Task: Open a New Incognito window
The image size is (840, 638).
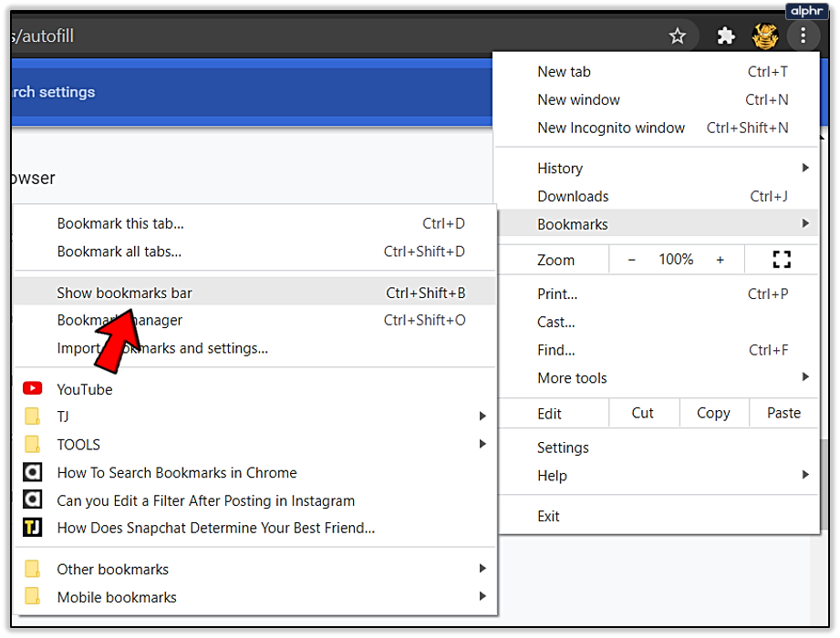Action: [x=657, y=128]
